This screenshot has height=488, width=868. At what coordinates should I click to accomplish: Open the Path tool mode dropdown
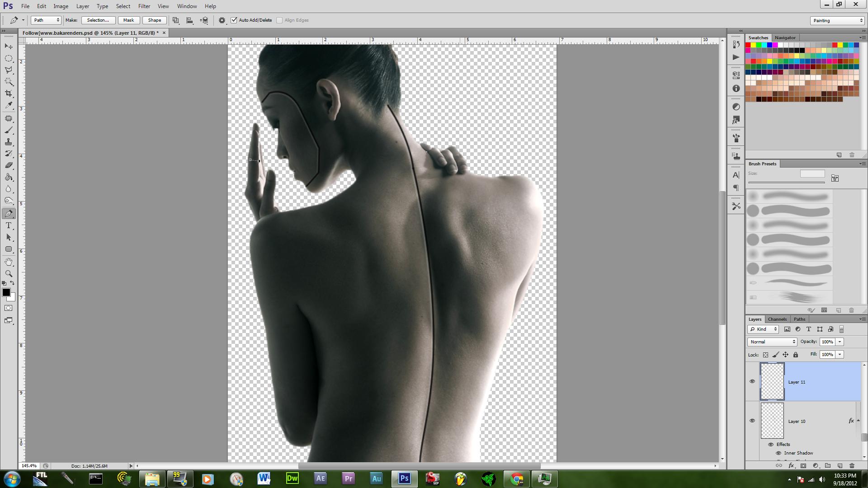coord(46,20)
